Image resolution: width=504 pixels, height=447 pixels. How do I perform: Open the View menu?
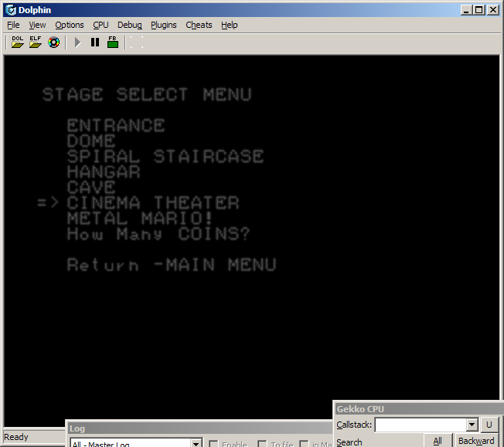coord(37,25)
